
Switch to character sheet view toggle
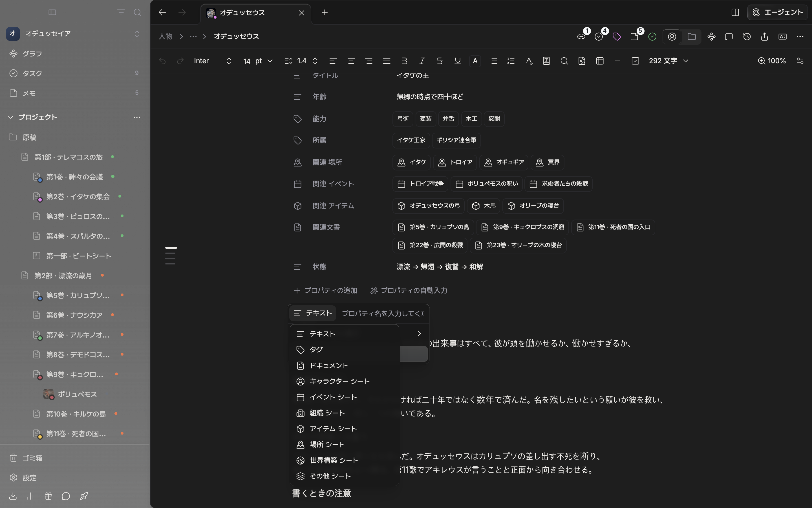[672, 37]
